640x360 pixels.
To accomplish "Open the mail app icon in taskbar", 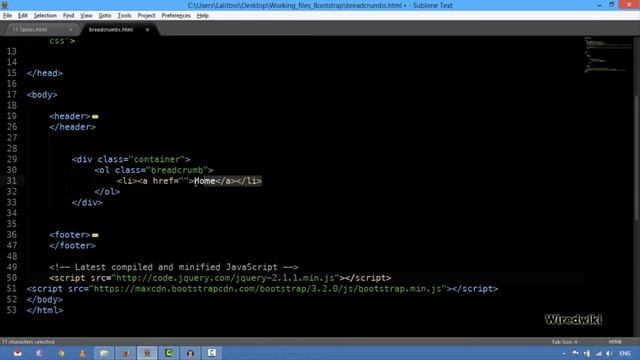I will click(x=18, y=353).
